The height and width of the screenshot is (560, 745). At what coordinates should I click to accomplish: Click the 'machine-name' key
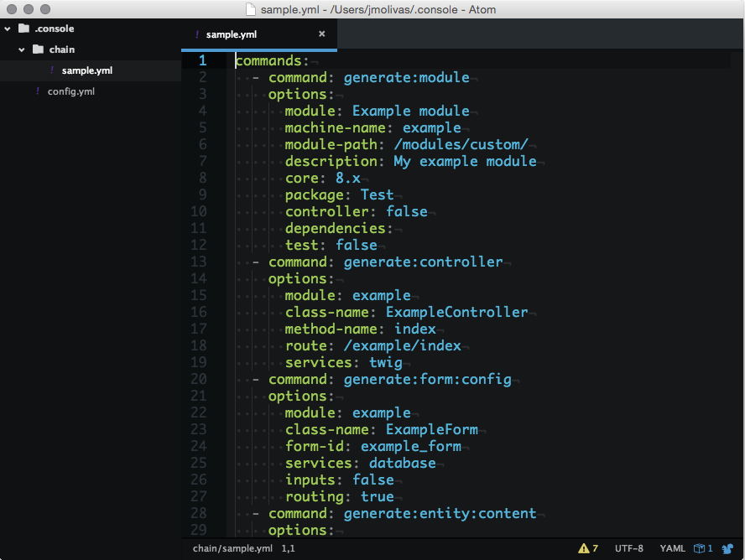click(x=336, y=128)
